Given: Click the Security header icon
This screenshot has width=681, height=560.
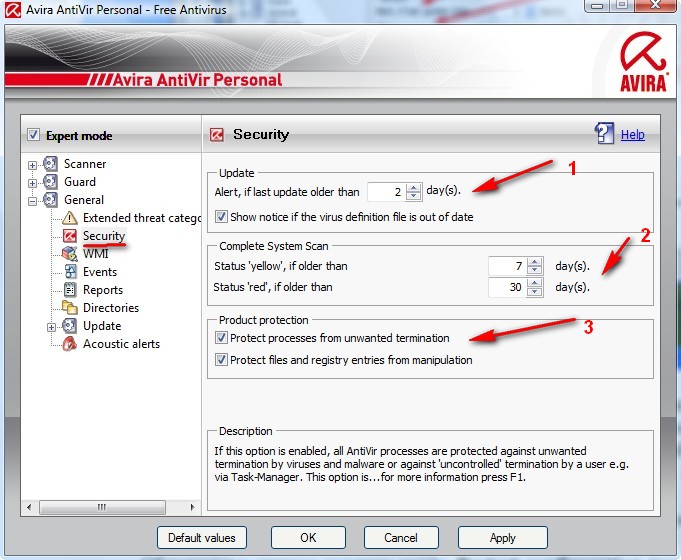Looking at the screenshot, I should click(x=216, y=135).
